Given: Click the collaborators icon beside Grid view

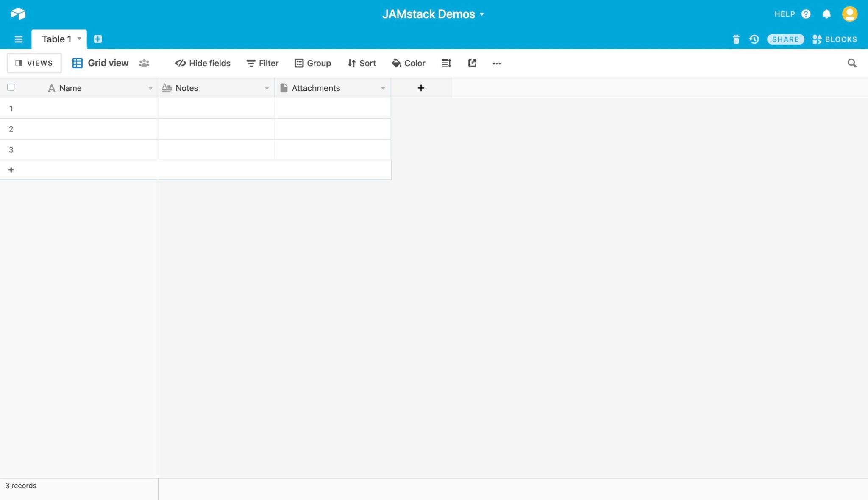Looking at the screenshot, I should (144, 63).
